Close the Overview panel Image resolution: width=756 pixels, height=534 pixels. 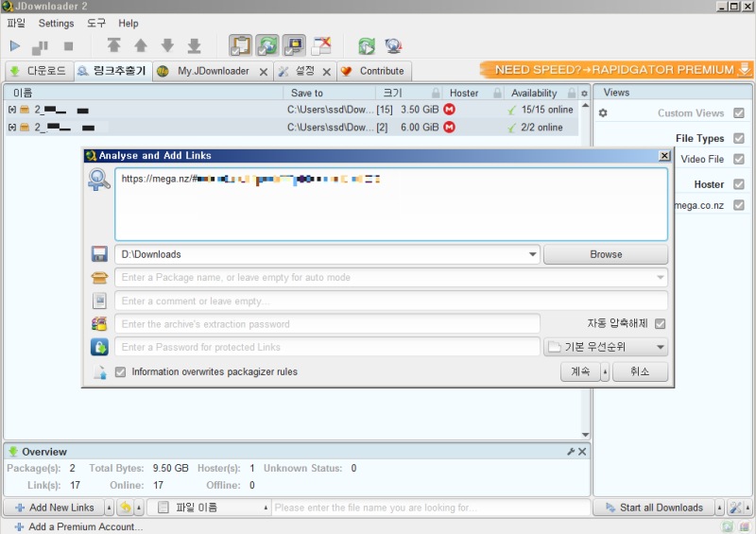(582, 452)
